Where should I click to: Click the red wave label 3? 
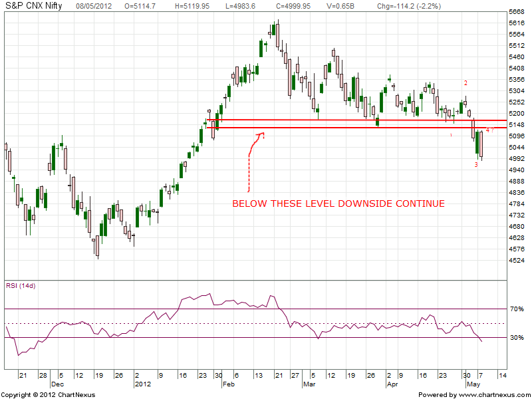pyautogui.click(x=476, y=164)
